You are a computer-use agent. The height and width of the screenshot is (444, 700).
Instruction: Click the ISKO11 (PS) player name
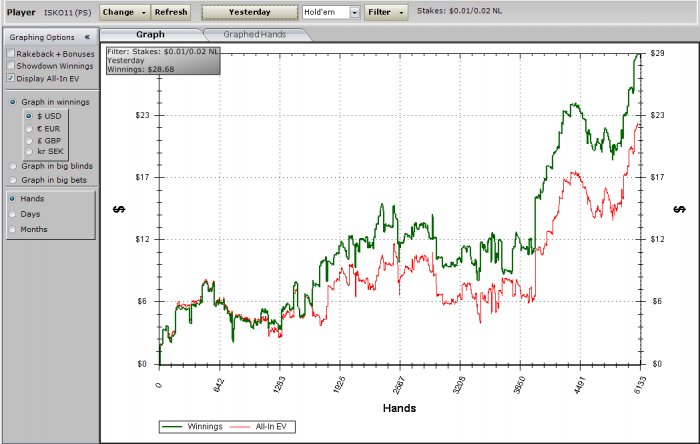(x=67, y=12)
